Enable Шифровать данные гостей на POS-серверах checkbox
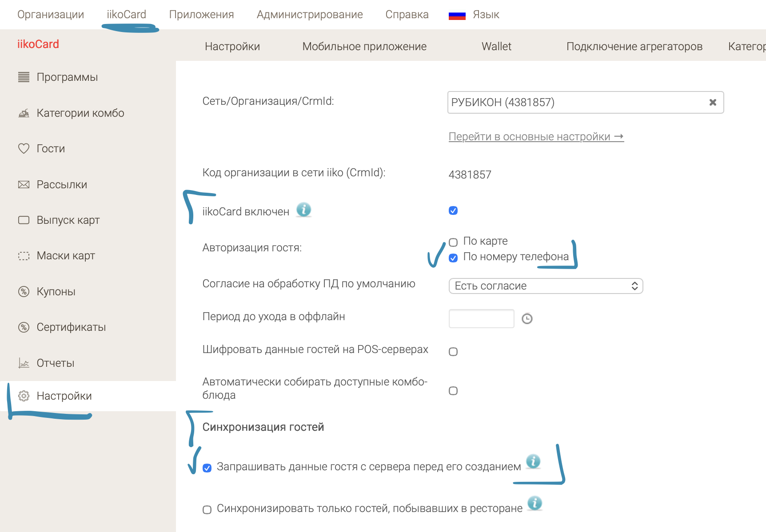Screen dimensions: 766x532 click(453, 352)
